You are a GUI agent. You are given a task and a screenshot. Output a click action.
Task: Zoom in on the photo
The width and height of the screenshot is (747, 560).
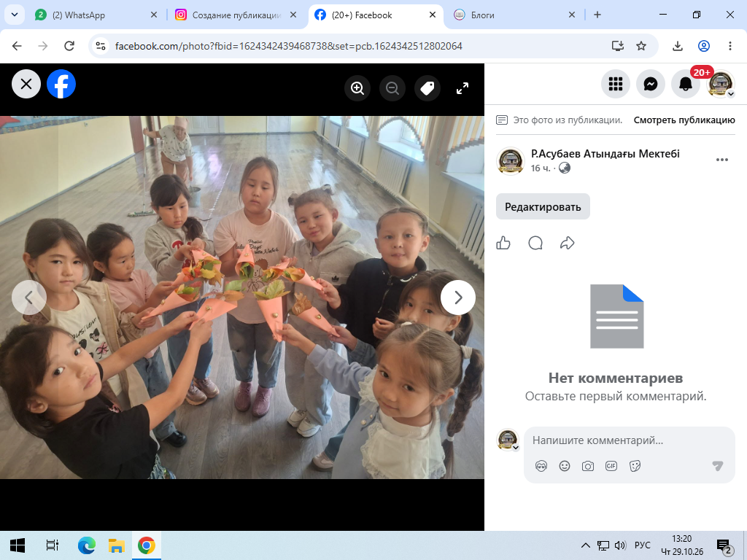(x=357, y=88)
